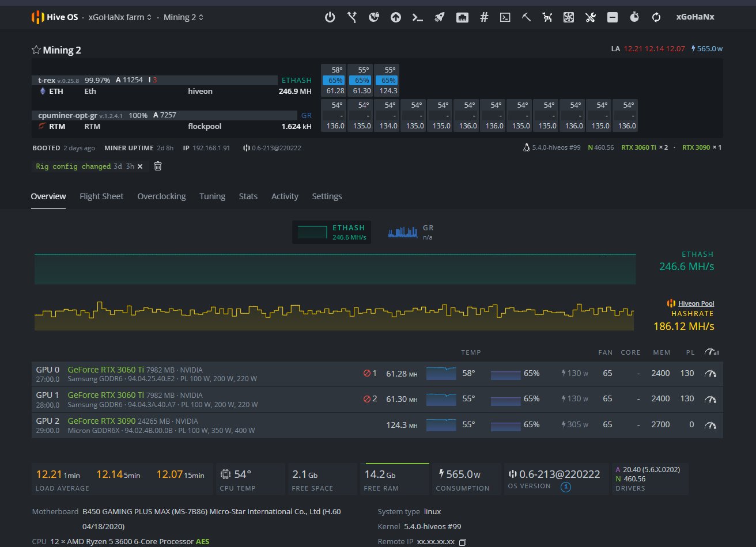756x547 pixels.
Task: Open the Hiveon Pool link
Action: 695,303
